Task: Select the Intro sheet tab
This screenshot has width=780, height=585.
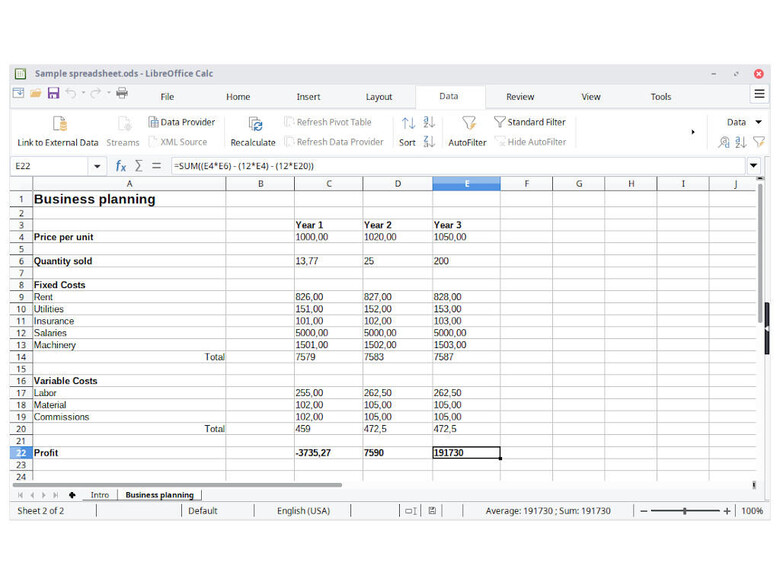Action: (x=99, y=495)
